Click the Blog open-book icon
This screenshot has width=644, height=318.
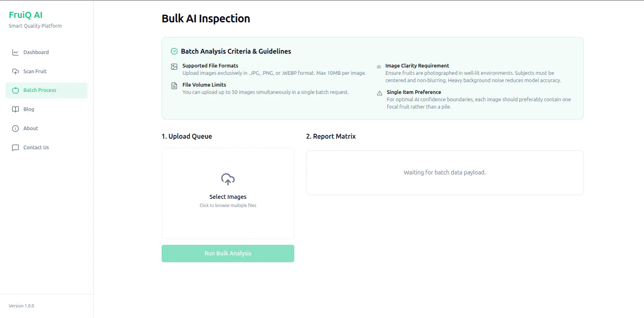point(15,109)
